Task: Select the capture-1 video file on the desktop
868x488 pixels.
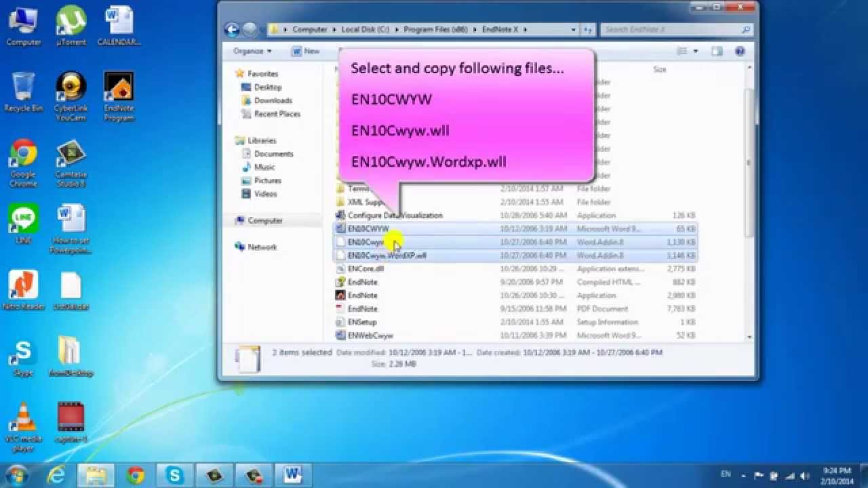Action: click(71, 423)
